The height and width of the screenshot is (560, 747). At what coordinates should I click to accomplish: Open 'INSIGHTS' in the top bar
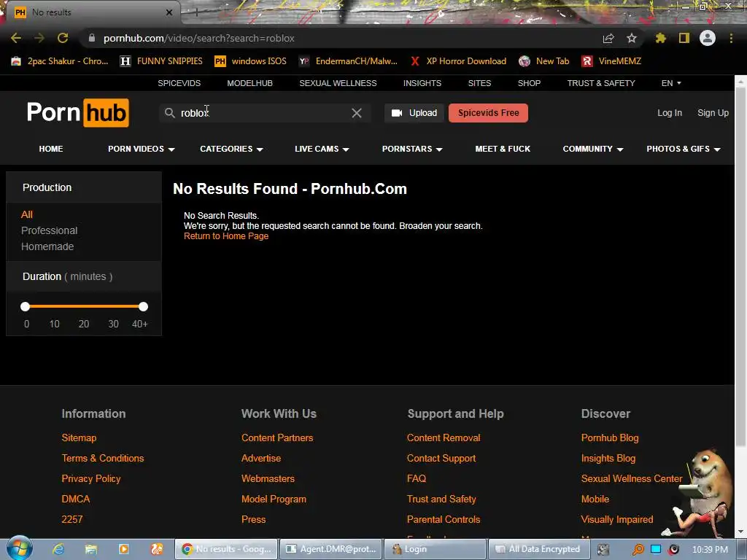(x=422, y=83)
